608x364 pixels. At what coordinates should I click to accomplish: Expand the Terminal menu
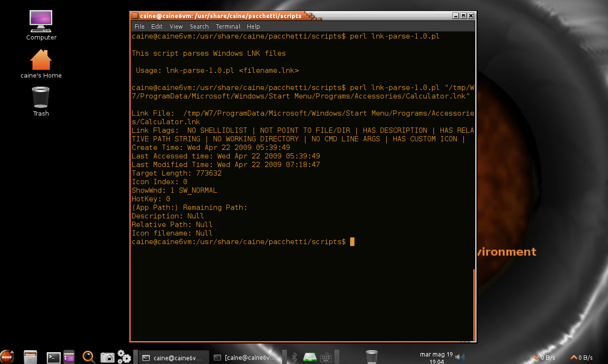228,27
